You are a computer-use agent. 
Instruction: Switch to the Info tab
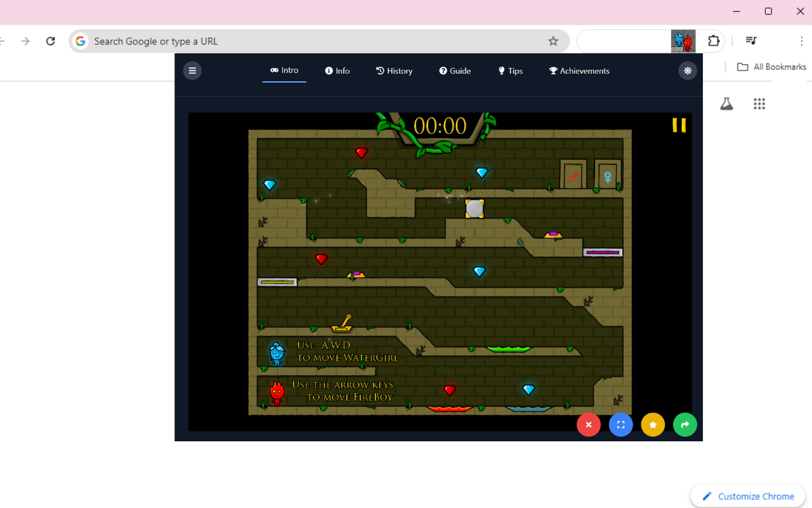337,70
